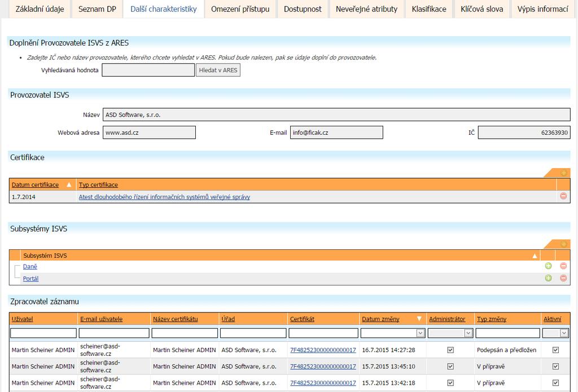This screenshot has height=392, width=578.
Task: Click the E-mail field info@ficak.cz
Action: coord(336,133)
